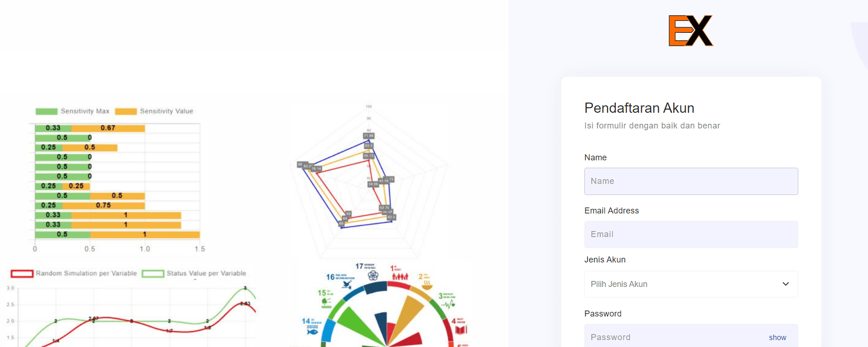The image size is (868, 347).
Task: Click the SDG 2 steaming bowl icon
Action: [x=427, y=284]
